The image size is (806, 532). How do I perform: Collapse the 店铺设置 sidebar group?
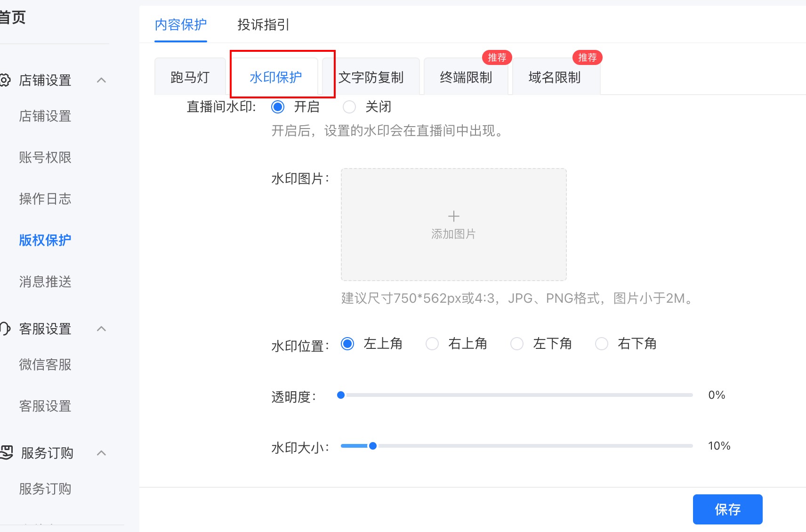101,80
